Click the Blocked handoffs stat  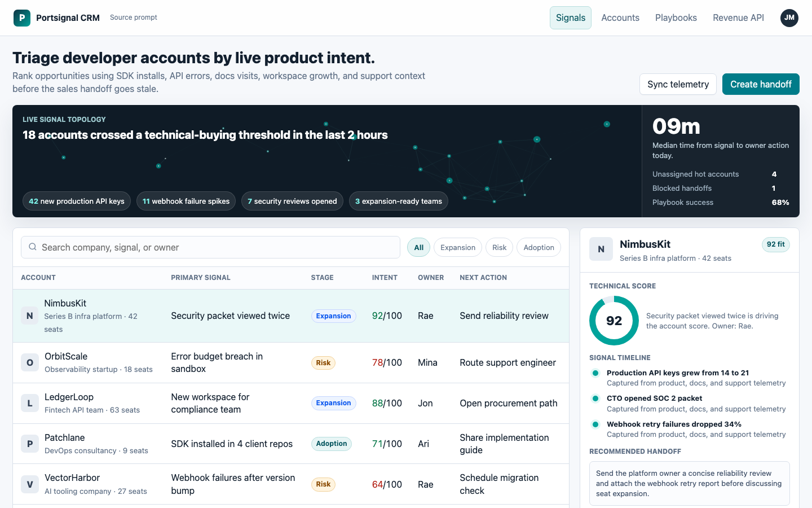721,189
